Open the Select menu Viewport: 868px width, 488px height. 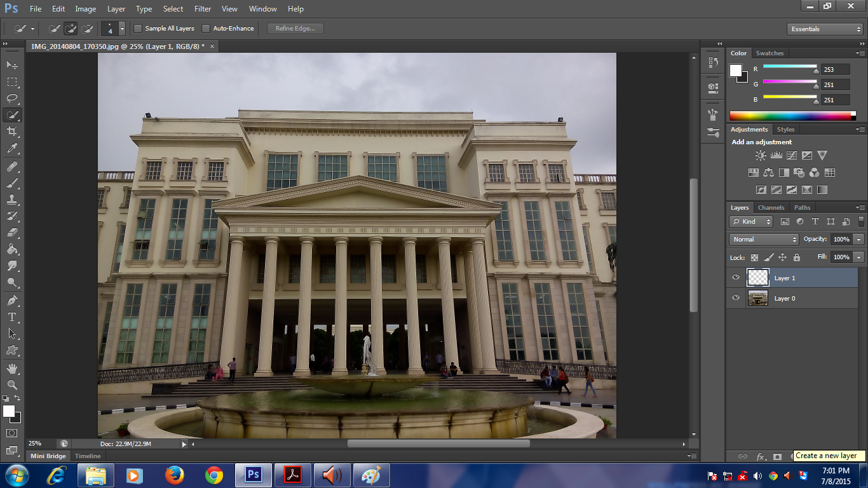click(173, 9)
